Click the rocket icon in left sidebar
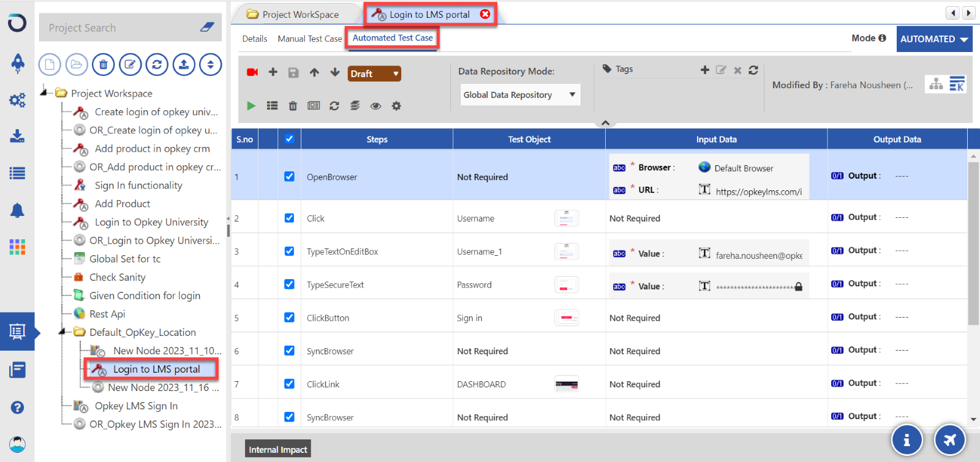This screenshot has height=462, width=980. pyautogui.click(x=18, y=62)
